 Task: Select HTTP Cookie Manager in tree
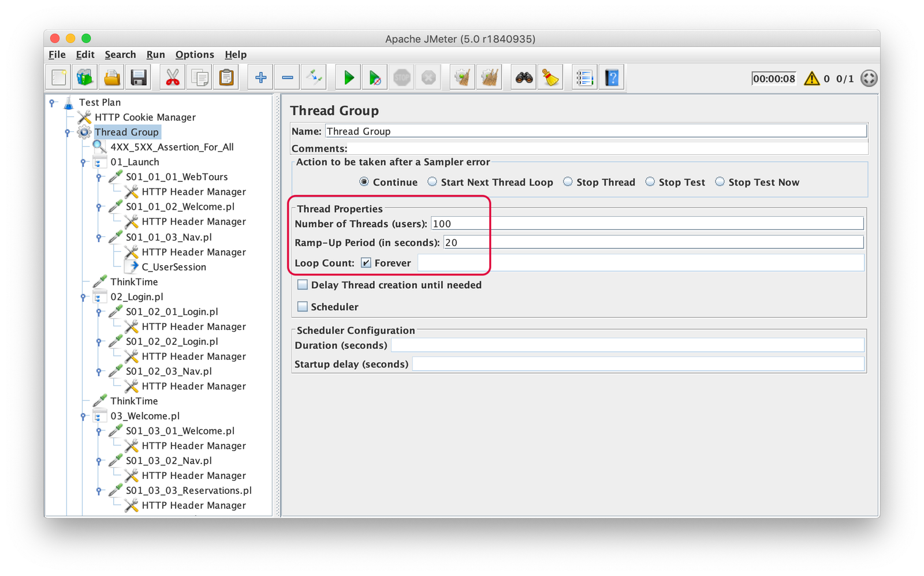[x=145, y=117]
